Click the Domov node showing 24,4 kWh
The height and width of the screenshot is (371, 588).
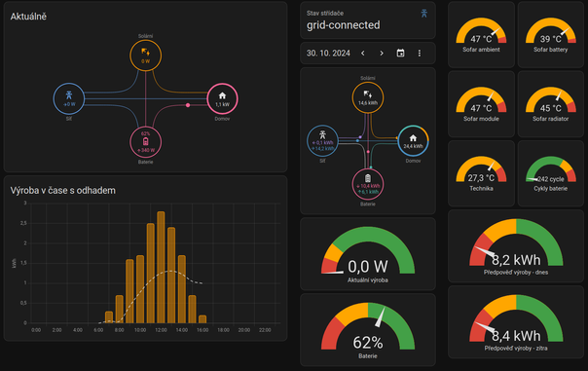413,141
